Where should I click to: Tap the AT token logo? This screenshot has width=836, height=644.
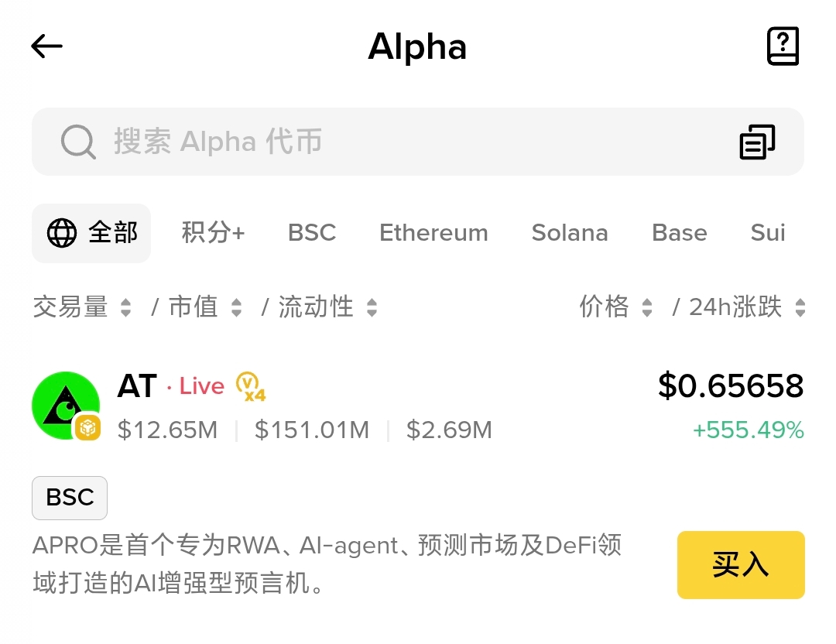point(65,406)
